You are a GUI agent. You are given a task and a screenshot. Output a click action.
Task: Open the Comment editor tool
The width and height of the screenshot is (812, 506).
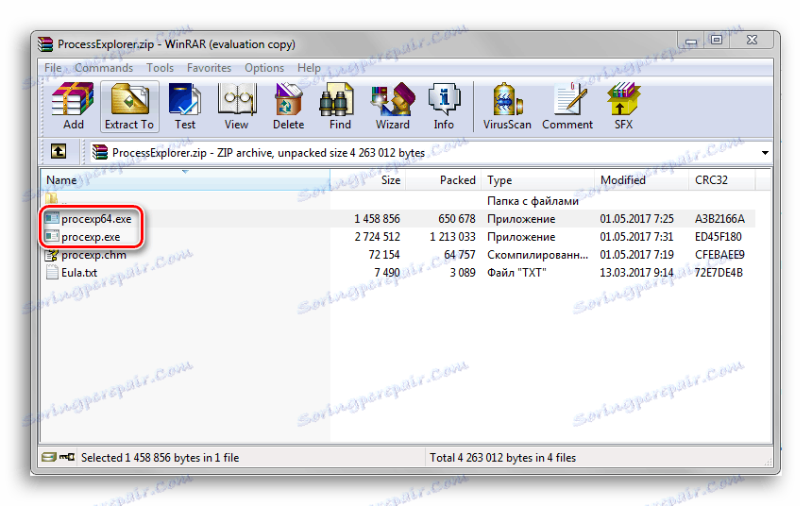point(567,106)
